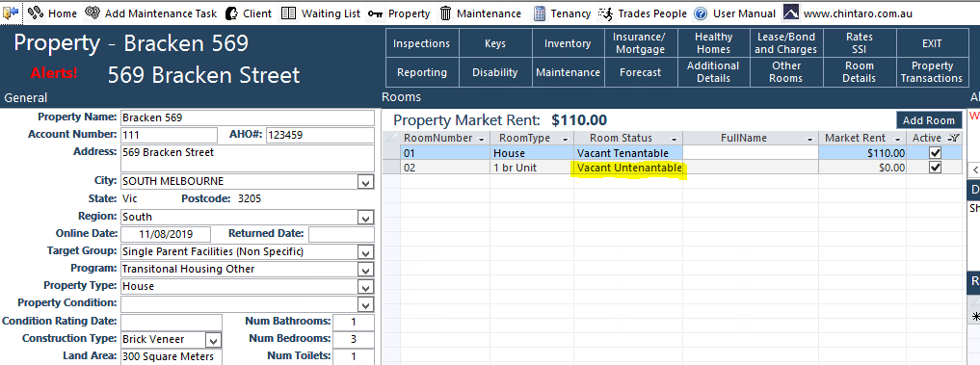
Task: Open Lease/Bond and Charges section
Action: point(786,43)
